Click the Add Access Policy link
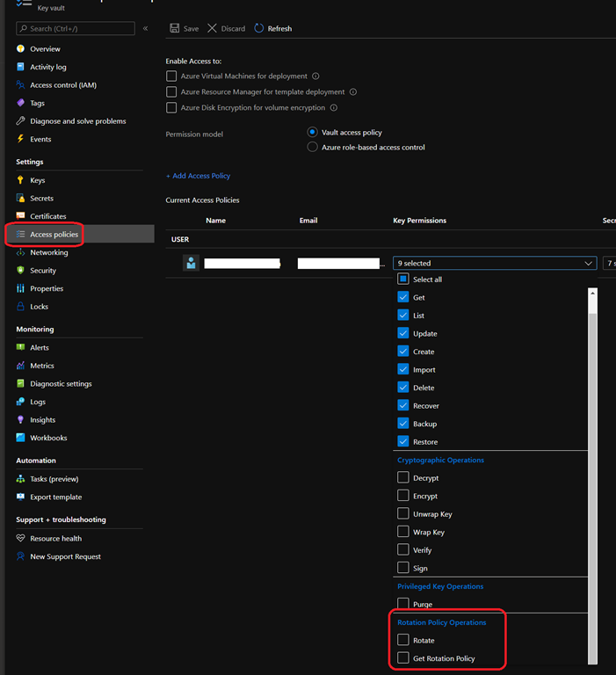This screenshot has height=675, width=616. click(198, 176)
